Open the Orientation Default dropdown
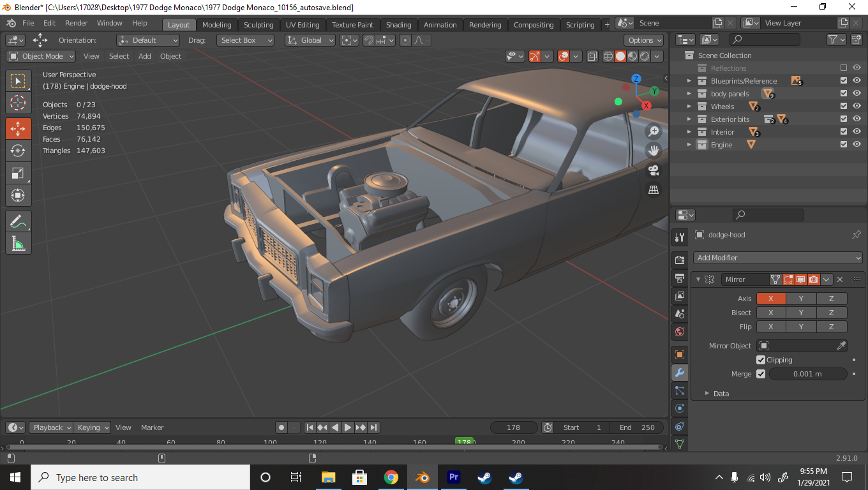The height and width of the screenshot is (490, 868). click(x=148, y=40)
